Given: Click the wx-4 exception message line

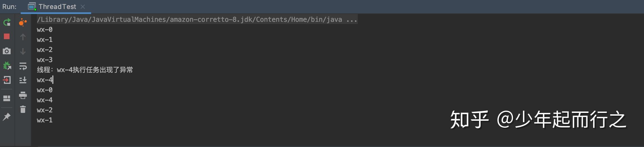Looking at the screenshot, I should pyautogui.click(x=85, y=70).
